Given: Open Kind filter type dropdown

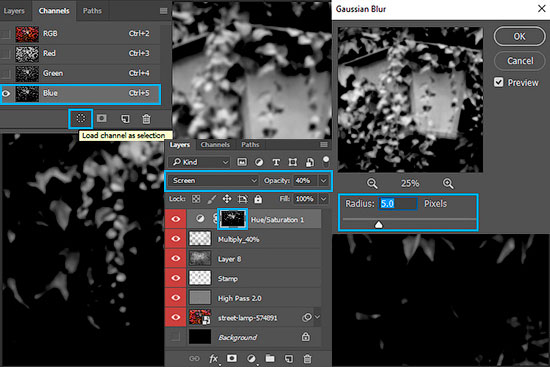Looking at the screenshot, I should pyautogui.click(x=200, y=162).
